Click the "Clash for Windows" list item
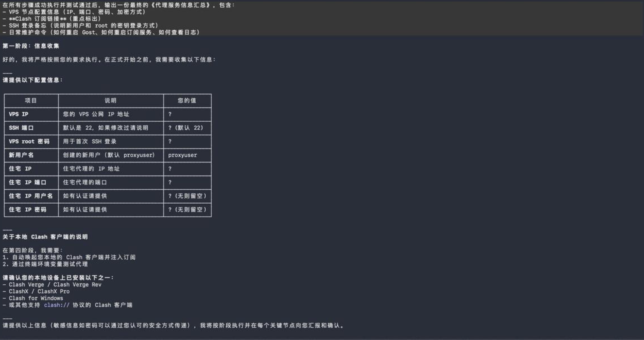Image resolution: width=644 pixels, height=340 pixels. 36,298
